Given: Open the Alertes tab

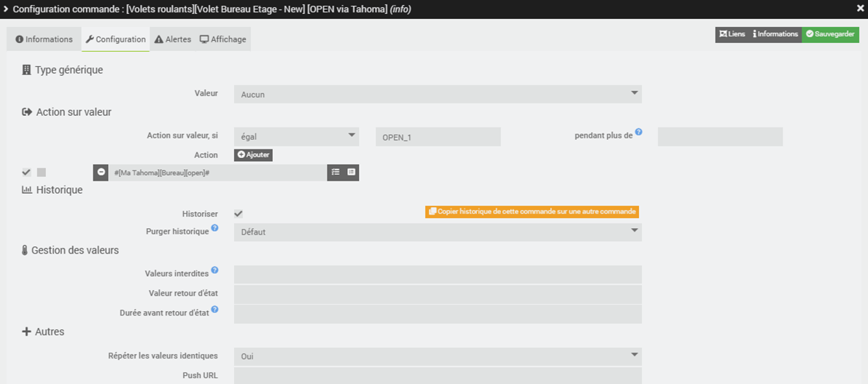Looking at the screenshot, I should (173, 39).
